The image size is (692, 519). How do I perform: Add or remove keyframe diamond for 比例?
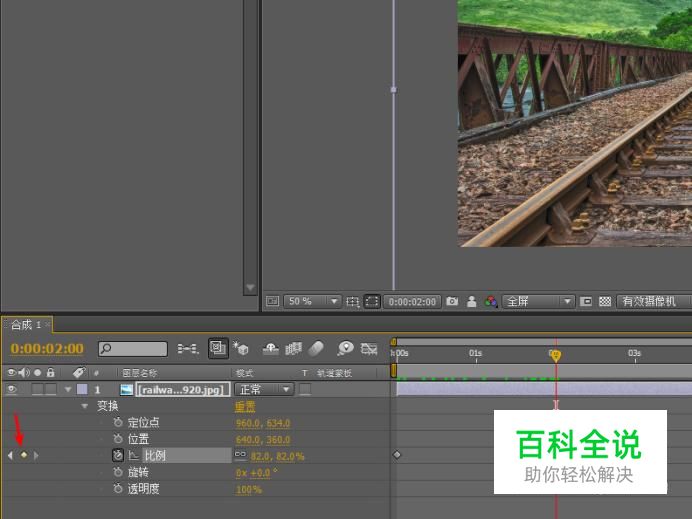24,455
